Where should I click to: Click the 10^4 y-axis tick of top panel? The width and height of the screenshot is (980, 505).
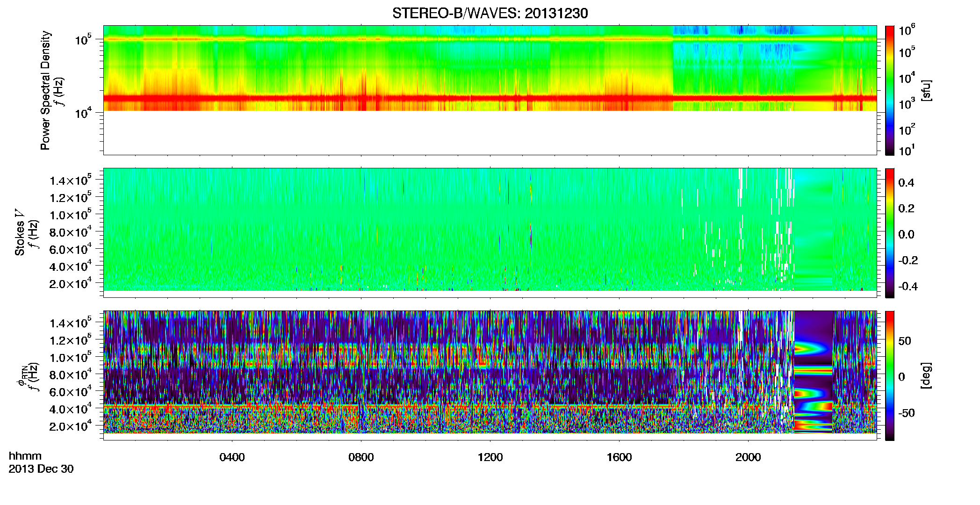tap(83, 112)
